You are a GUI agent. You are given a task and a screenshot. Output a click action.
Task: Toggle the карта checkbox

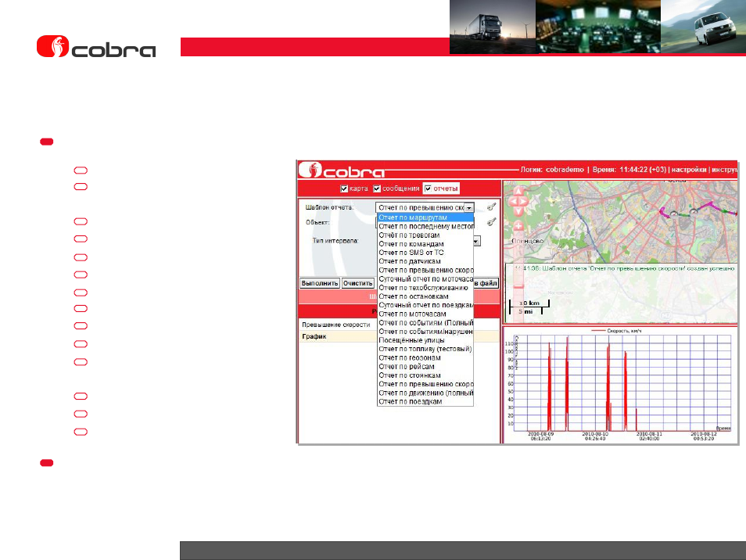click(x=344, y=189)
